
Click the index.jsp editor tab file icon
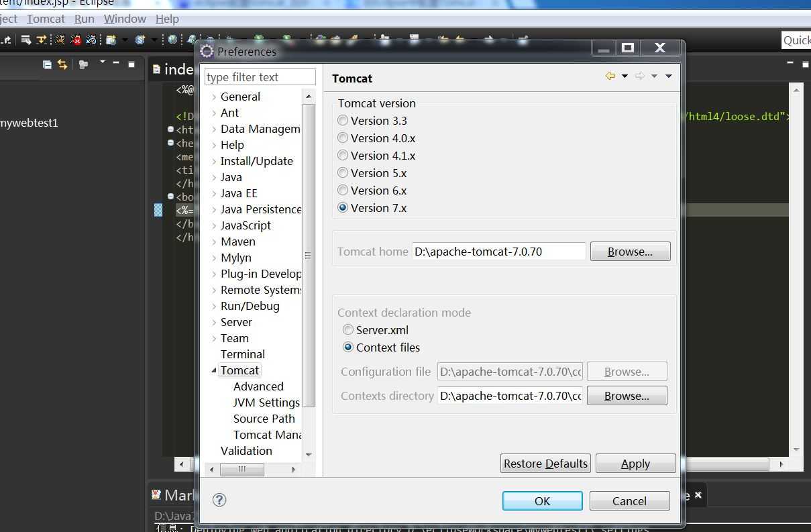coord(156,68)
